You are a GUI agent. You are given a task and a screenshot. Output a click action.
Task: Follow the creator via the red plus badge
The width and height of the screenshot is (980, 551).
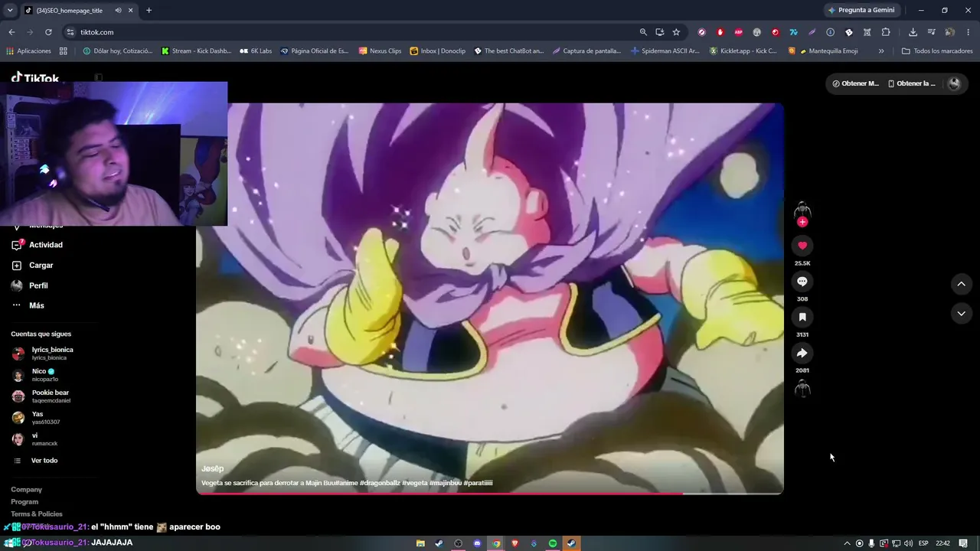coord(802,222)
